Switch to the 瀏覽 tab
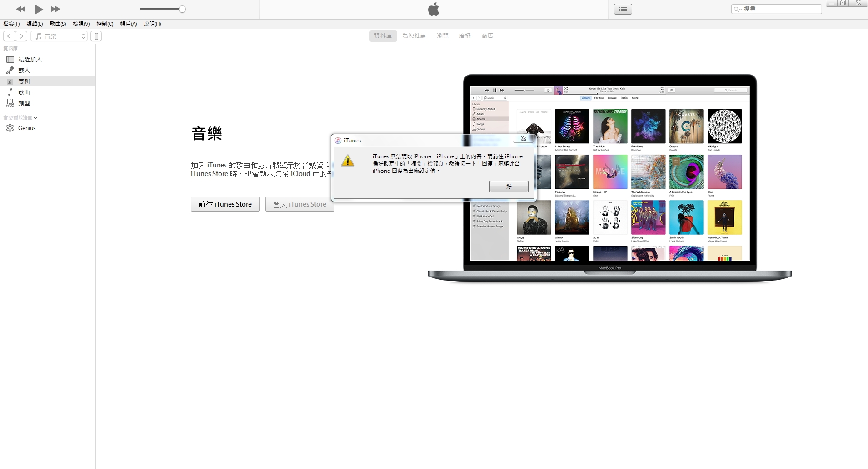The image size is (868, 469). [443, 36]
